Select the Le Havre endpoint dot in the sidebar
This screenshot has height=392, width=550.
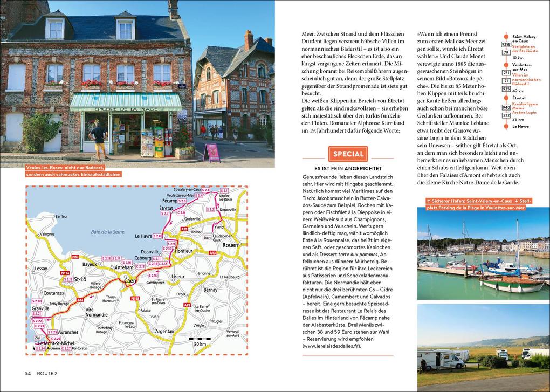tap(506, 126)
